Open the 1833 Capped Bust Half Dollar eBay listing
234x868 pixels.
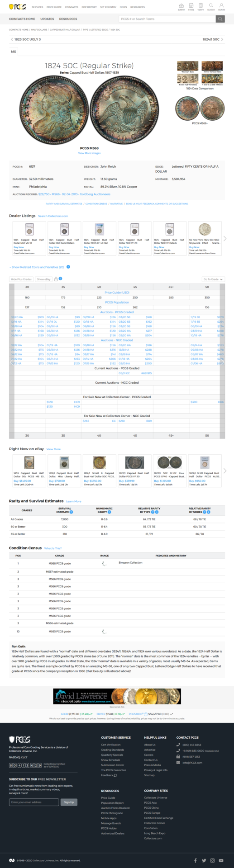[29, 471]
